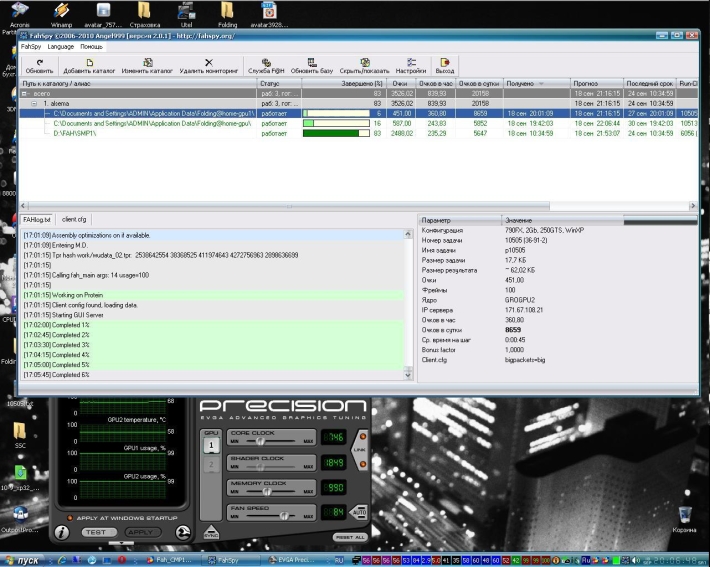Click the Статус column header
Image resolution: width=710 pixels, height=567 pixels.
(x=280, y=84)
